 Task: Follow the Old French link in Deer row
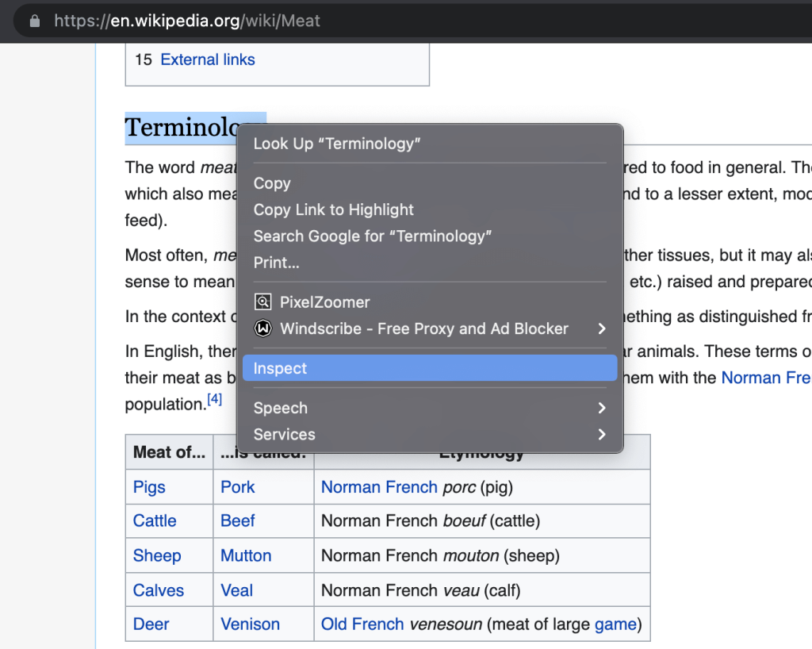(362, 624)
